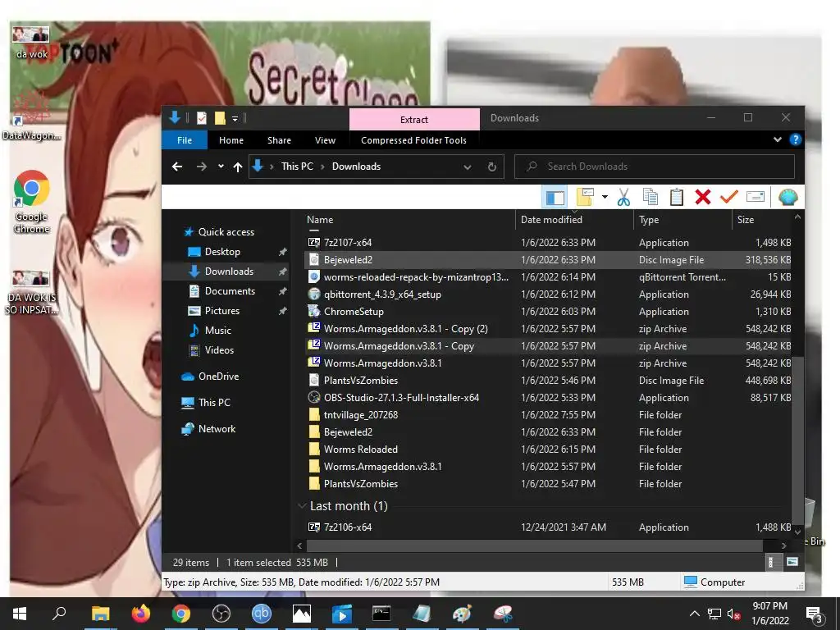
Task: Select the Worms Reloaded folder
Action: (x=547, y=449)
